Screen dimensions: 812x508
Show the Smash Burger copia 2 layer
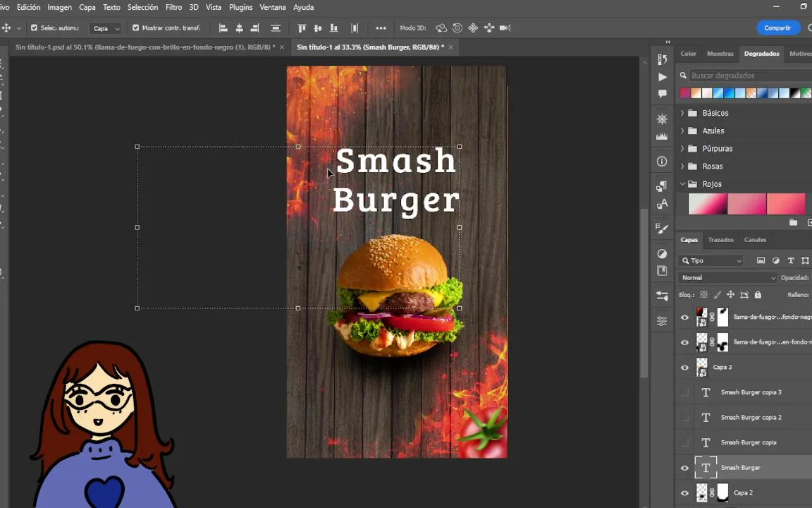[x=684, y=418]
